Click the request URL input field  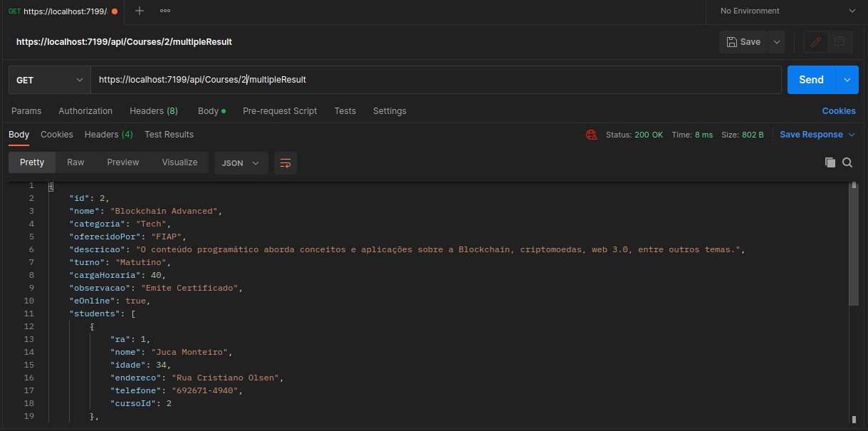[436, 80]
